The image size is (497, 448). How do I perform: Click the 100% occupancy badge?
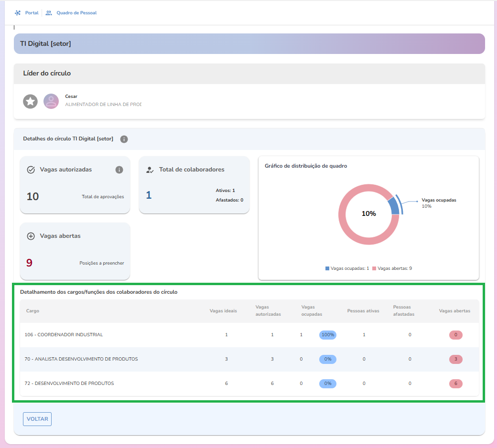pyautogui.click(x=328, y=335)
